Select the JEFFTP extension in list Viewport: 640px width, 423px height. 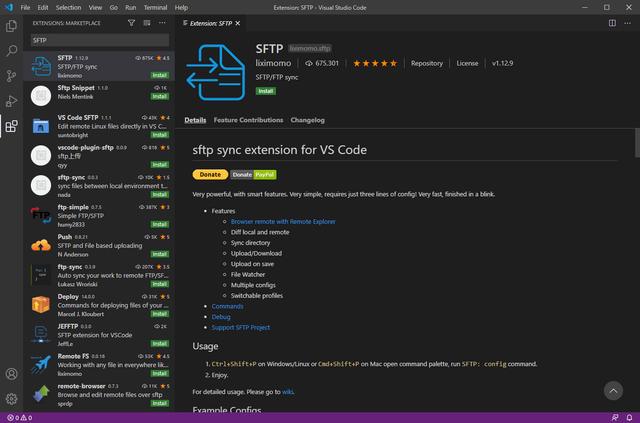point(99,334)
